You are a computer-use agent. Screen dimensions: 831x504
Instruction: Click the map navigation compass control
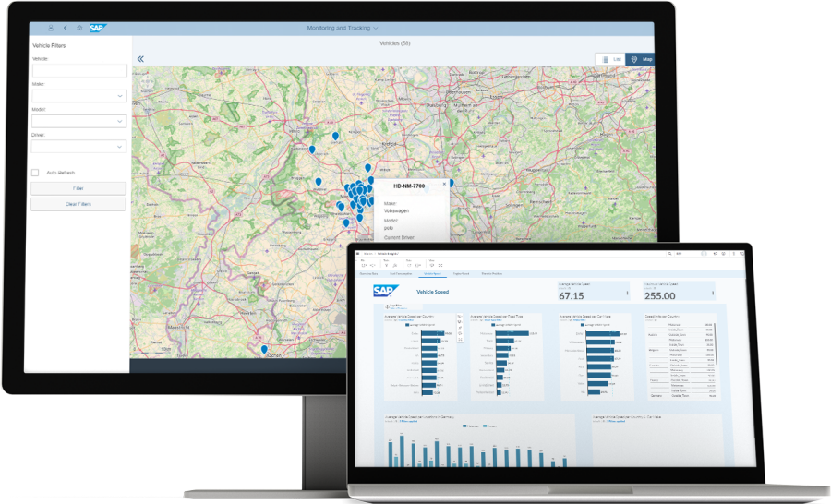148,82
